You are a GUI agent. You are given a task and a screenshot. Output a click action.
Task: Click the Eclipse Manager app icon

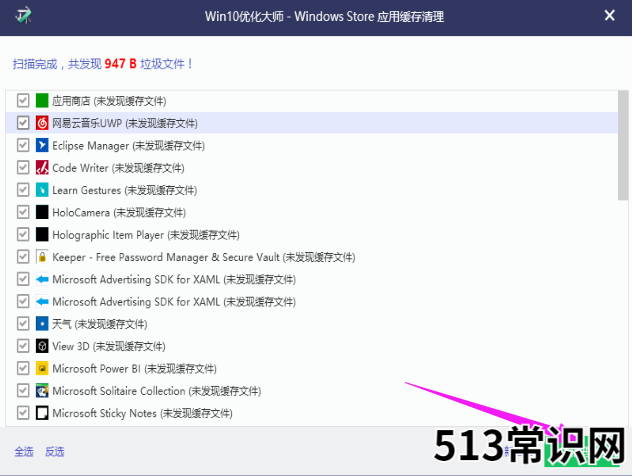[x=42, y=145]
